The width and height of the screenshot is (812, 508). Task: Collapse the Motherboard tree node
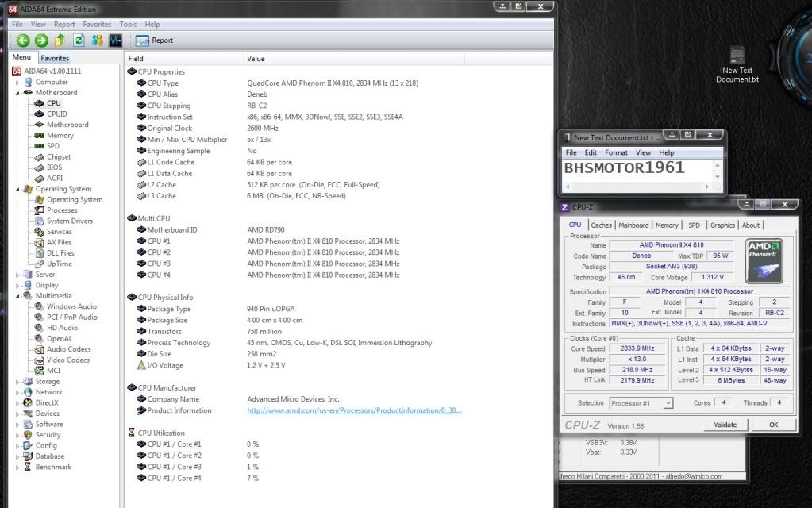17,93
